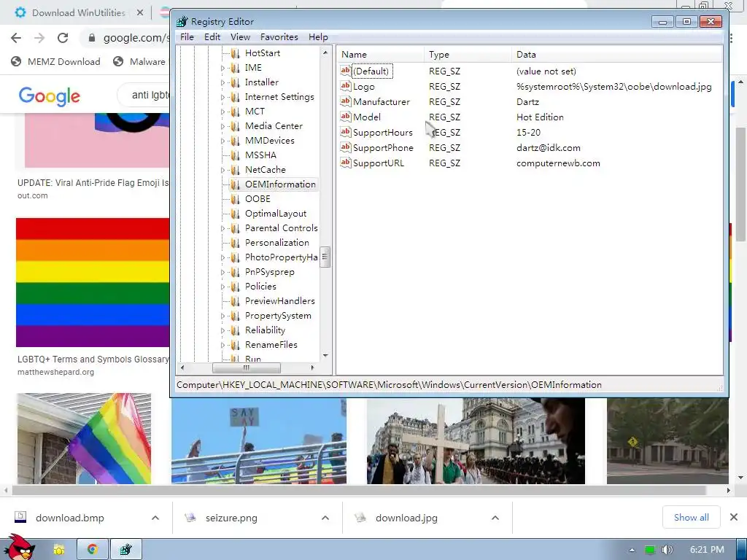The width and height of the screenshot is (747, 560).
Task: Click the Policies folder icon in tree
Action: pos(236,286)
